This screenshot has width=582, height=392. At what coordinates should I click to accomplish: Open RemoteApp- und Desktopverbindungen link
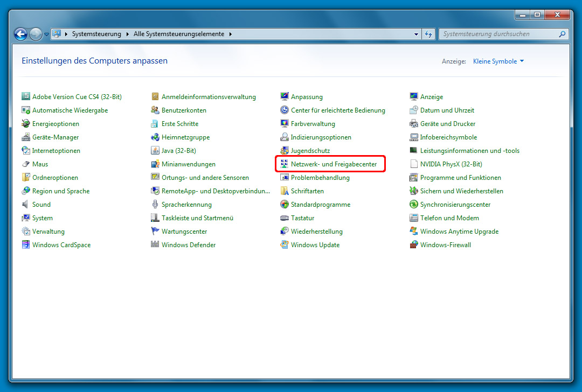click(216, 191)
